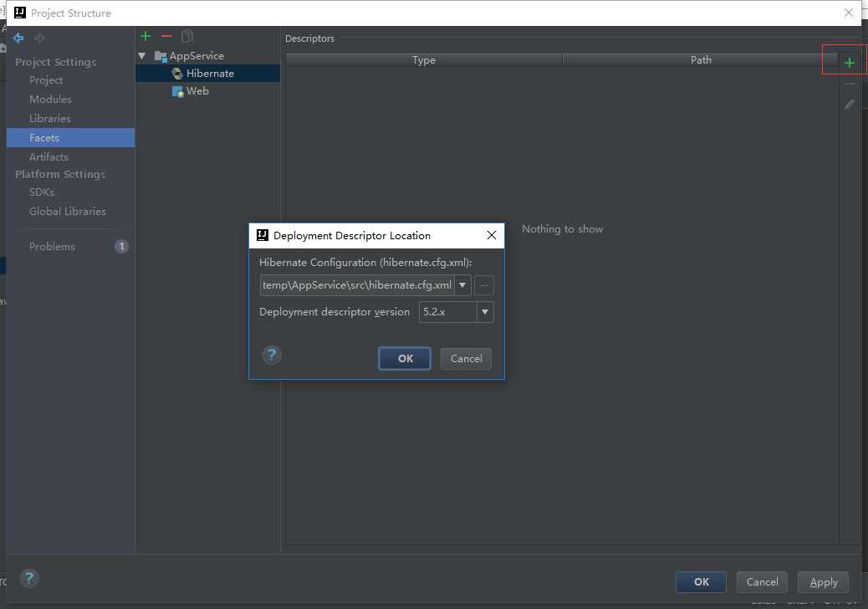Open the Libraries settings page
Image resolution: width=868 pixels, height=609 pixels.
(x=71, y=119)
